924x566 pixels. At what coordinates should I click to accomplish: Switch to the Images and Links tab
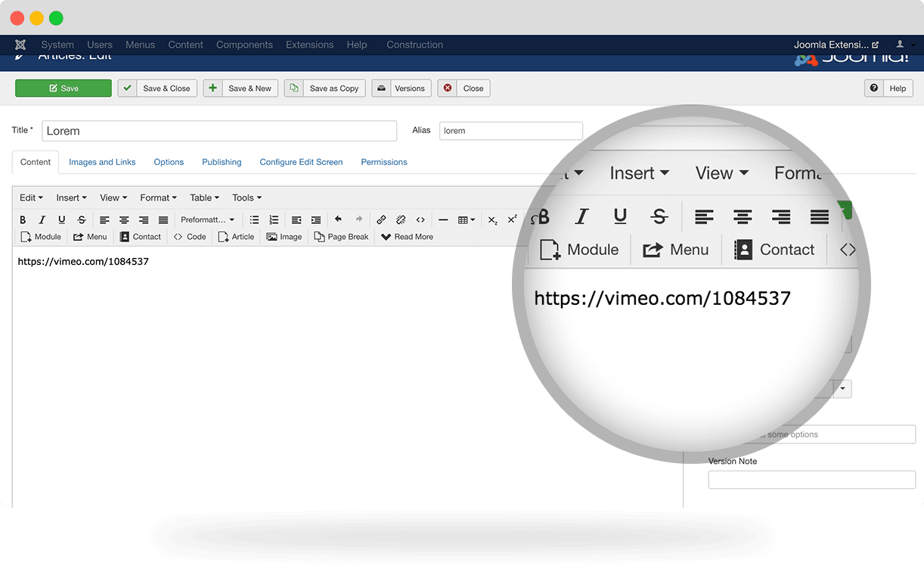coord(102,162)
